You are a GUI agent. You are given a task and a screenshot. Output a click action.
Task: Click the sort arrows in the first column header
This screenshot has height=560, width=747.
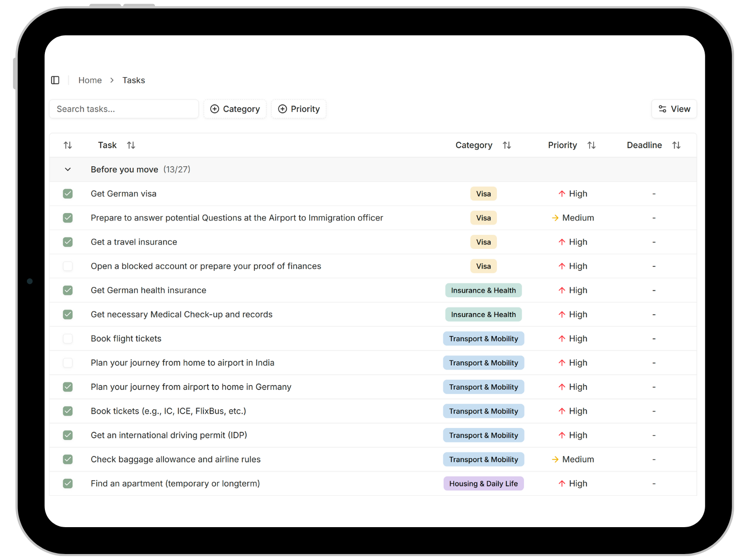(68, 145)
